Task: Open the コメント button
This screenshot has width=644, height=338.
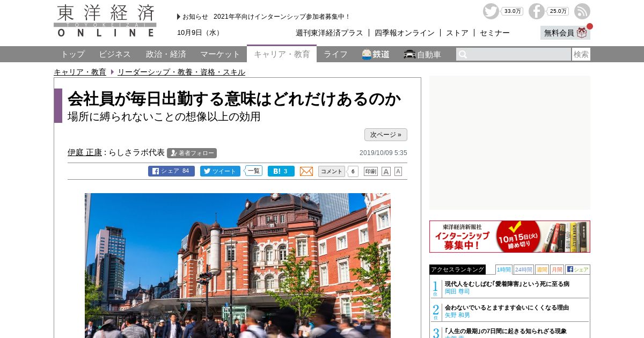Action: coord(332,171)
